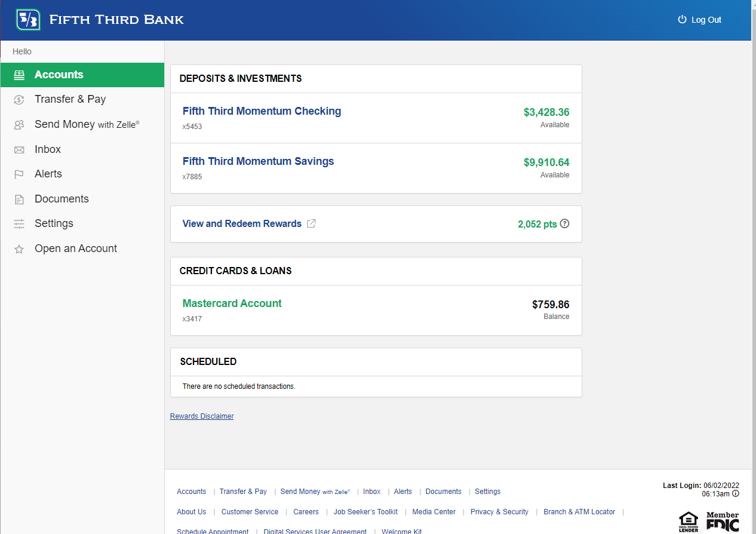Click the 2,052 pts rewards value
This screenshot has width=756, height=534.
[x=537, y=225]
